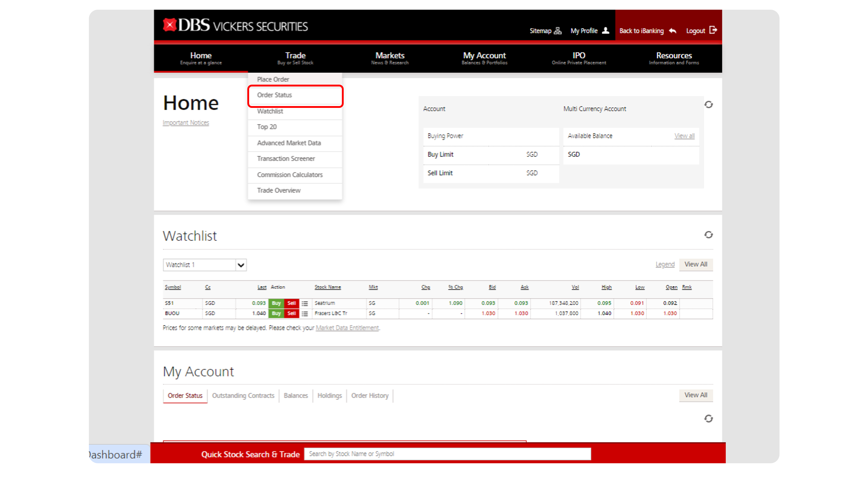Image resolution: width=868 pixels, height=500 pixels.
Task: Sort watchlist by Chg column
Action: [426, 287]
